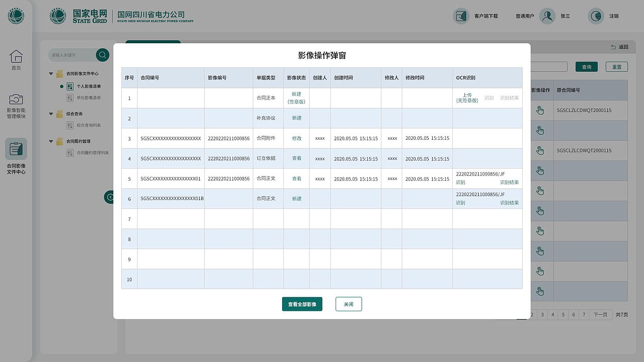Open 影像智能管理模块 camera icon
644x362 pixels.
pyautogui.click(x=16, y=99)
